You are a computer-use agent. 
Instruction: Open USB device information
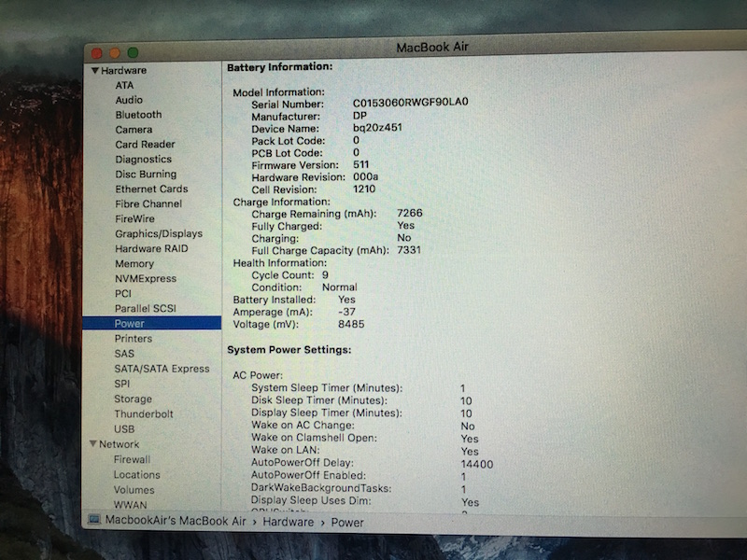point(124,429)
